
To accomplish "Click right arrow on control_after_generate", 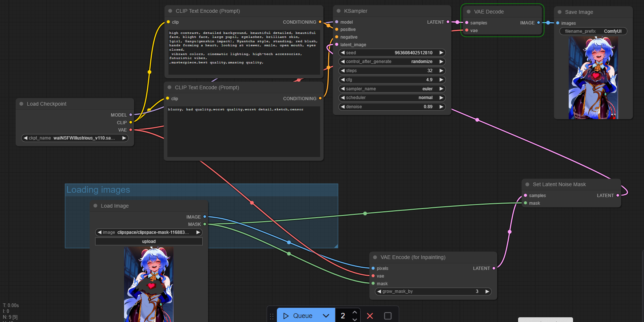I will tap(441, 62).
